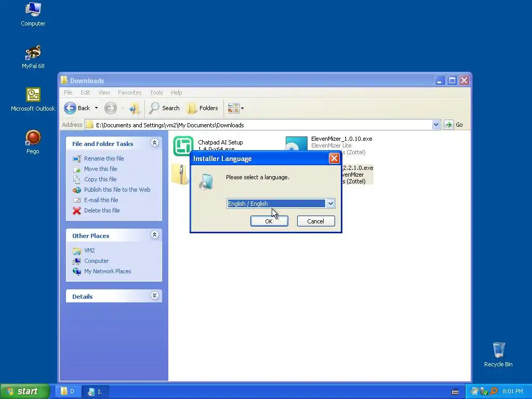The height and width of the screenshot is (399, 532).
Task: Open the Computer desktop icon
Action: pos(33,14)
